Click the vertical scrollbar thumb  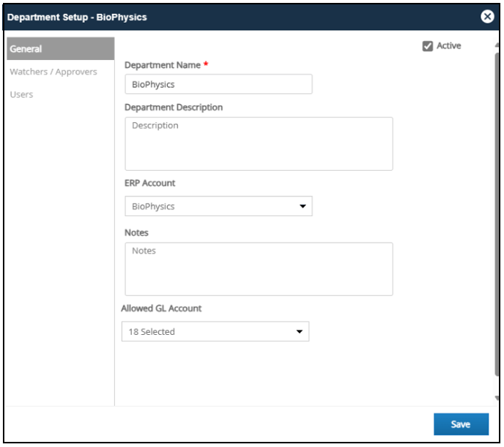(x=497, y=214)
